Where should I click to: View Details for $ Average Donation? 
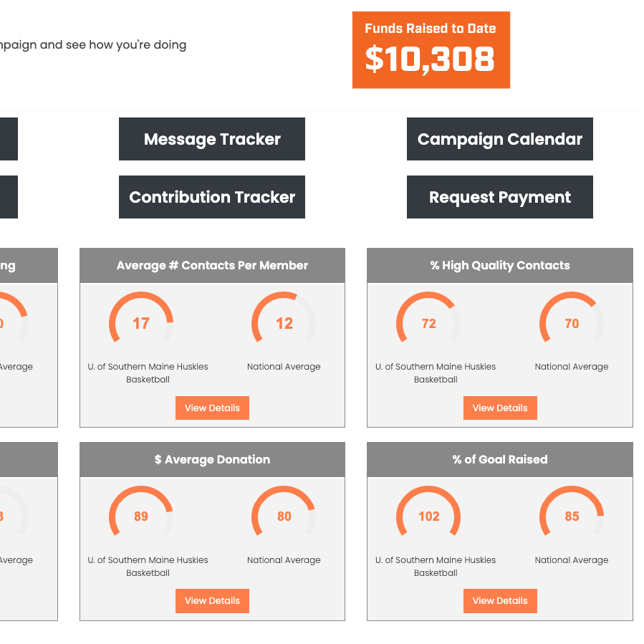pos(212,600)
